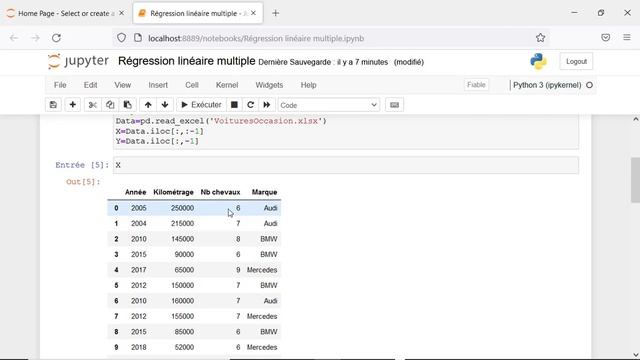Viewport: 640px width, 360px height.
Task: Click the scrollbar up arrow
Action: tap(635, 120)
